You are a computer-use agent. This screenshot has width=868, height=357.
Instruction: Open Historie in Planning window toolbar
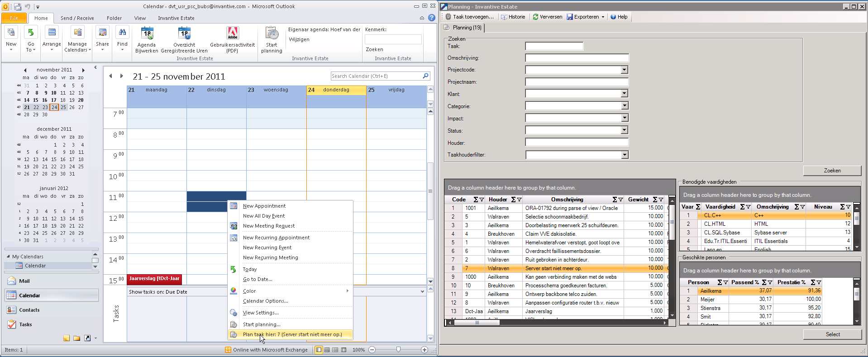(x=513, y=17)
